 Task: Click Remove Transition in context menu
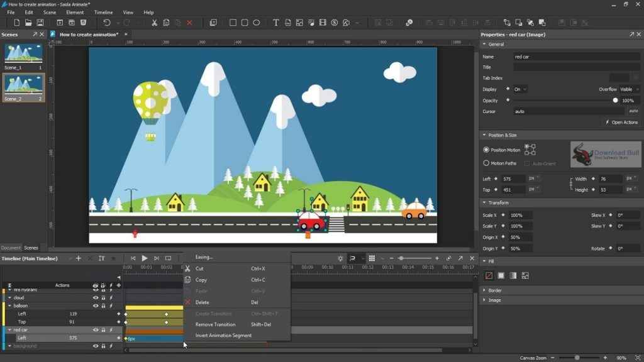coord(215,324)
